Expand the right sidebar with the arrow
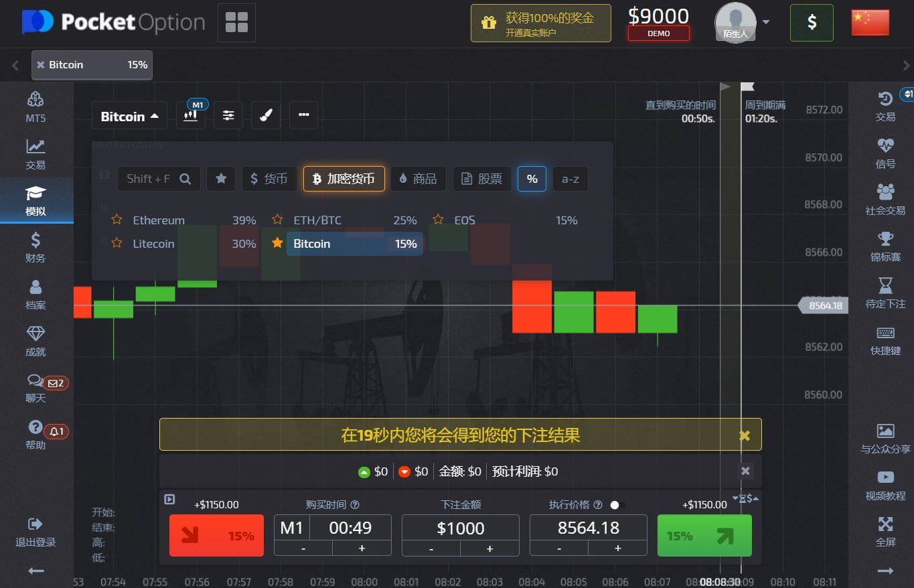The image size is (914, 588). (x=885, y=571)
